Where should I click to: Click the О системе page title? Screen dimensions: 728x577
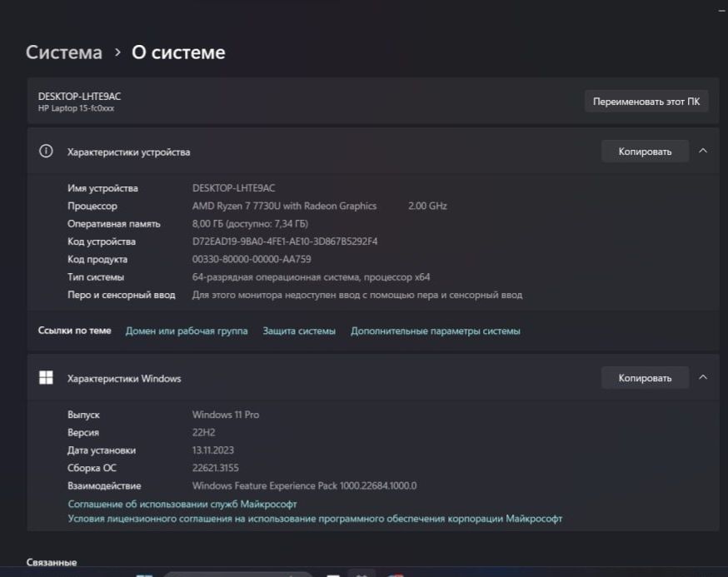click(x=178, y=52)
